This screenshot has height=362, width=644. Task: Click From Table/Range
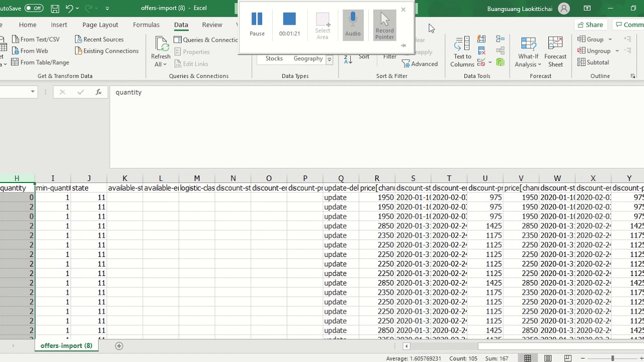coord(40,62)
